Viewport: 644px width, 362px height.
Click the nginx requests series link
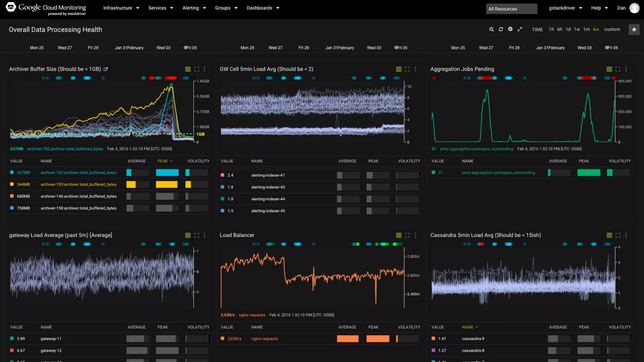tap(264, 339)
